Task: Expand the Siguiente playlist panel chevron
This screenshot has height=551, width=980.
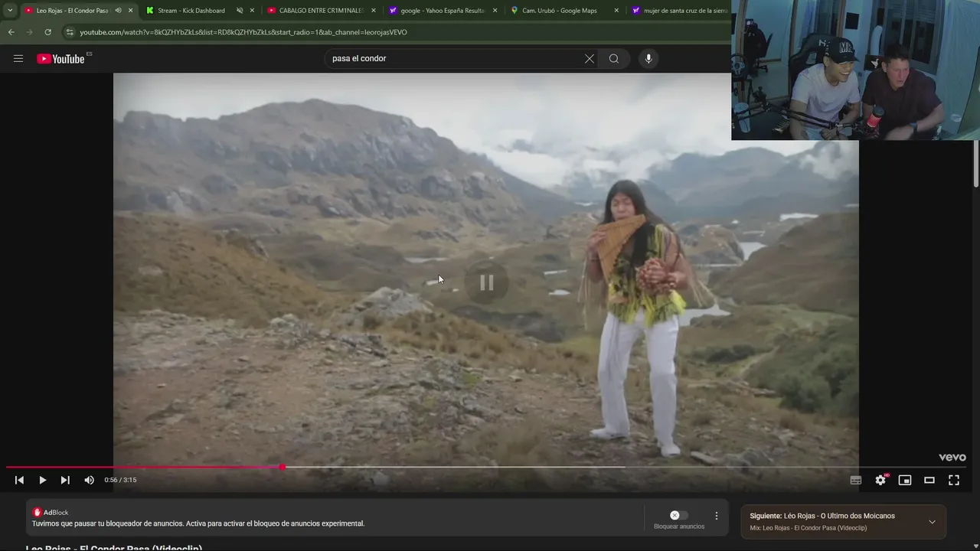Action: (x=932, y=522)
